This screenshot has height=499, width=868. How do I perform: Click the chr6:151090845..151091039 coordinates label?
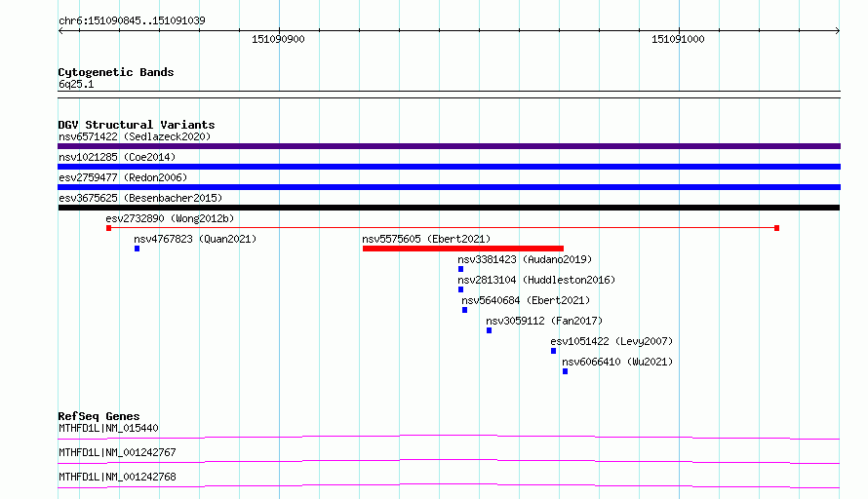coord(132,20)
